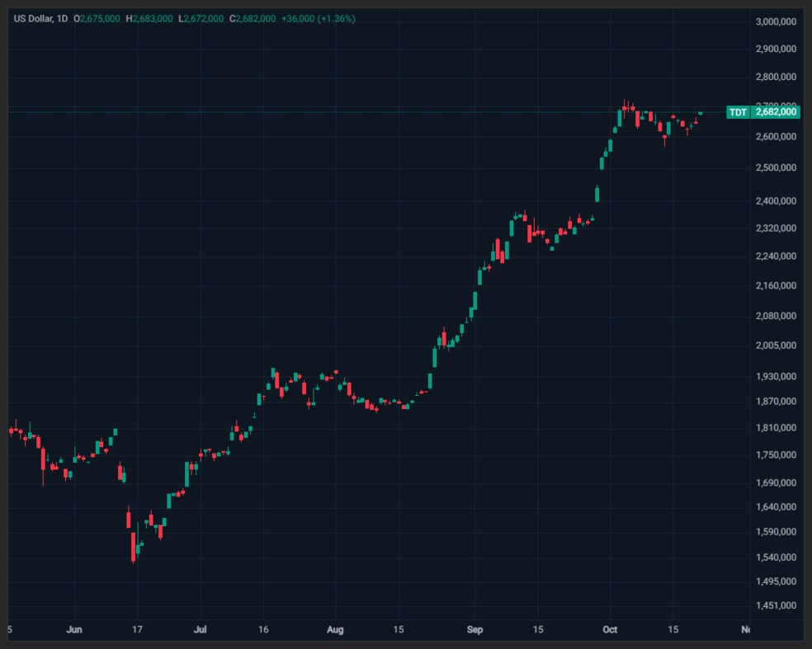Click the close value C2,682,000 in the legend
812x649 pixels.
coord(253,19)
